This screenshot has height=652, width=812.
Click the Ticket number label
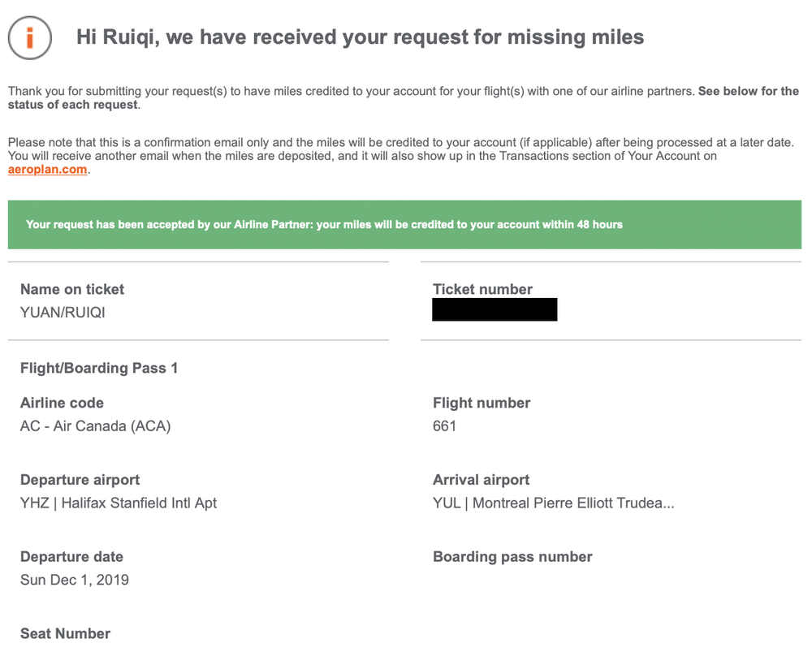tap(482, 289)
